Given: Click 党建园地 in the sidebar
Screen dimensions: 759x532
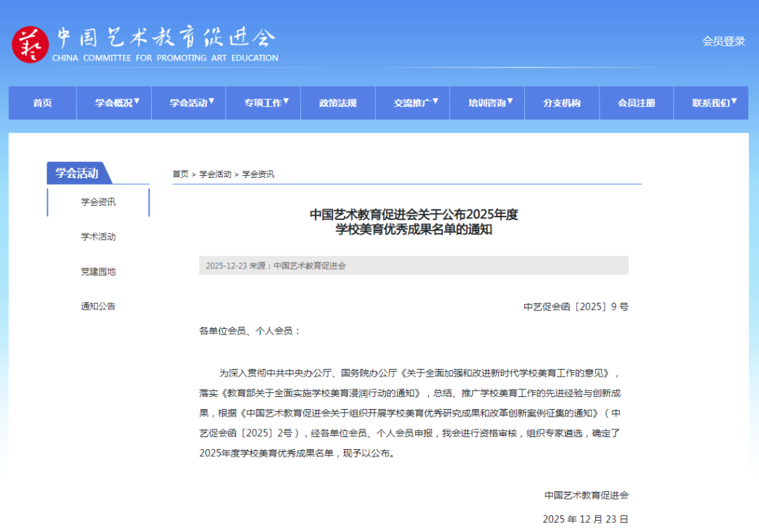Looking at the screenshot, I should [98, 271].
